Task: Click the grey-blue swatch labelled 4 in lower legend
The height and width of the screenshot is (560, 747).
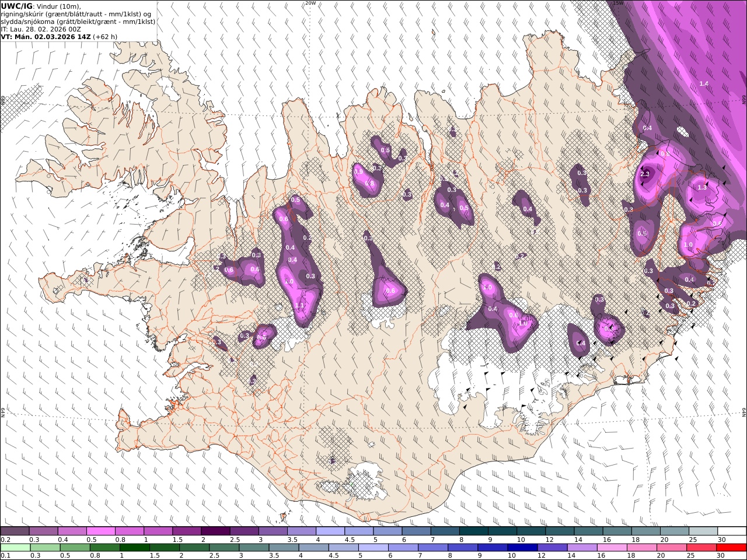Action: tap(313, 548)
